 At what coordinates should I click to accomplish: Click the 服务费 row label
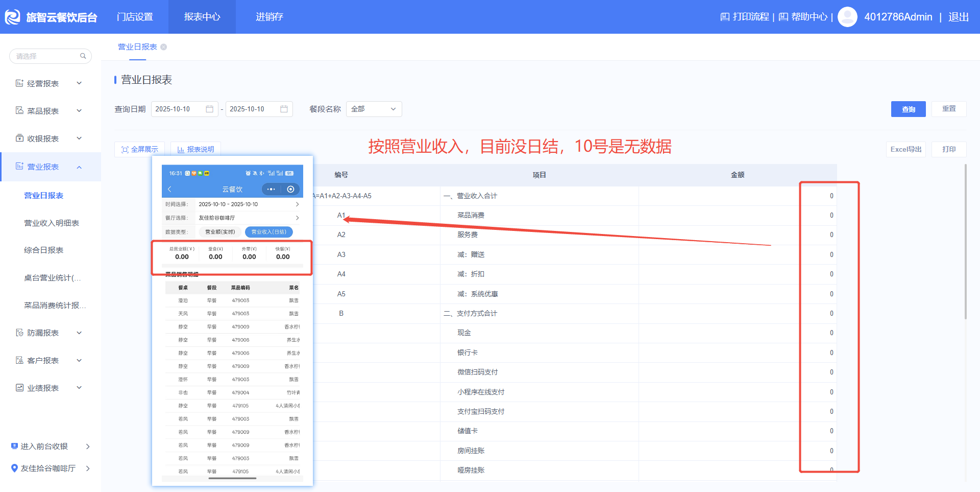(x=468, y=235)
